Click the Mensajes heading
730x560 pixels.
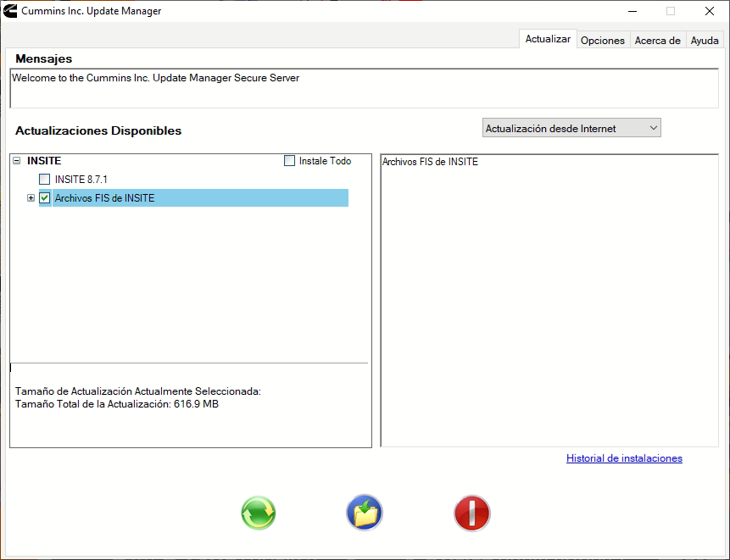[x=44, y=58]
